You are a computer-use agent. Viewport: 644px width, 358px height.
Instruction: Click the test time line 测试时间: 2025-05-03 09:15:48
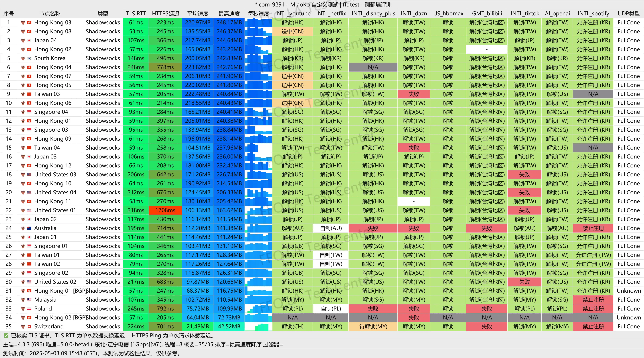click(x=92, y=354)
